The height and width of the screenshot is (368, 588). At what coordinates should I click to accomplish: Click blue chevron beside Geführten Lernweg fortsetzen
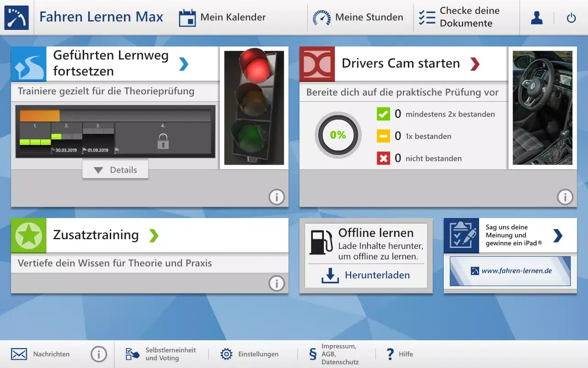pos(183,63)
